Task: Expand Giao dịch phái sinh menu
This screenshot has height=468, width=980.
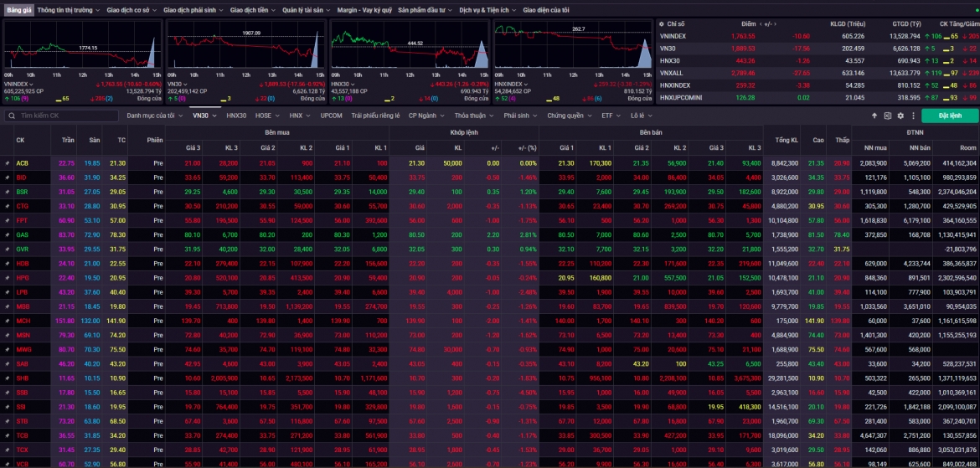Action: [x=193, y=11]
